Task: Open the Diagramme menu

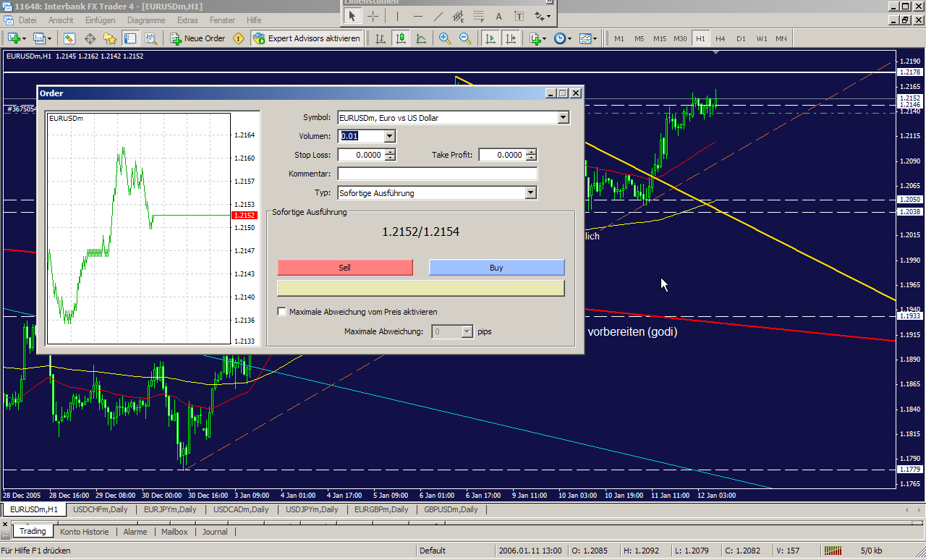Action: tap(146, 20)
